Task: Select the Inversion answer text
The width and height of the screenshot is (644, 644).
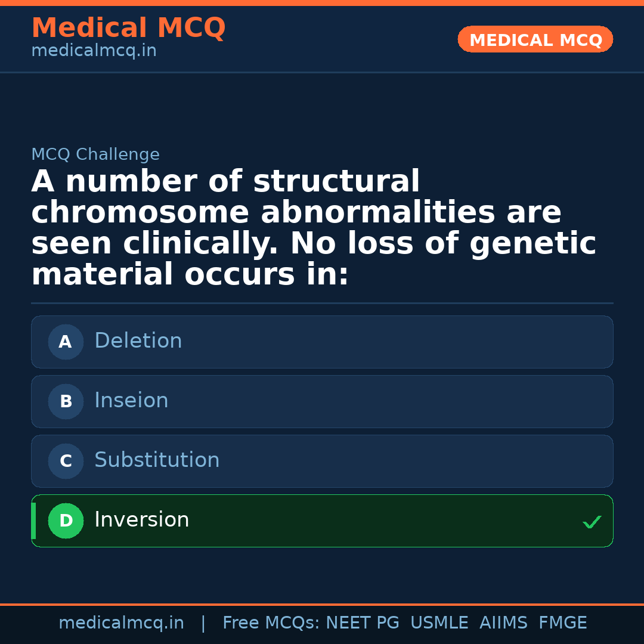Action: [141, 520]
